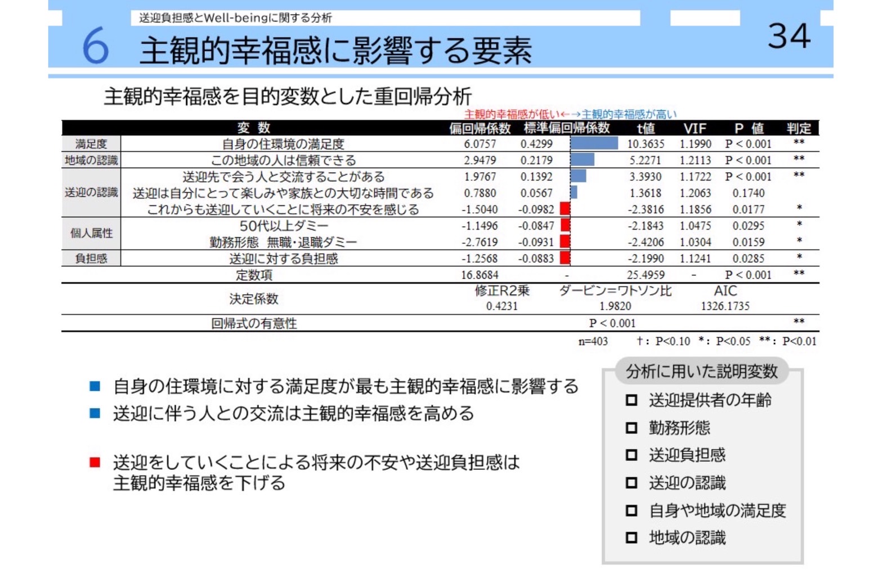Click the * mark in the 送迎に対する負担感 row
Viewport: 882px width, 588px height.
click(x=799, y=258)
